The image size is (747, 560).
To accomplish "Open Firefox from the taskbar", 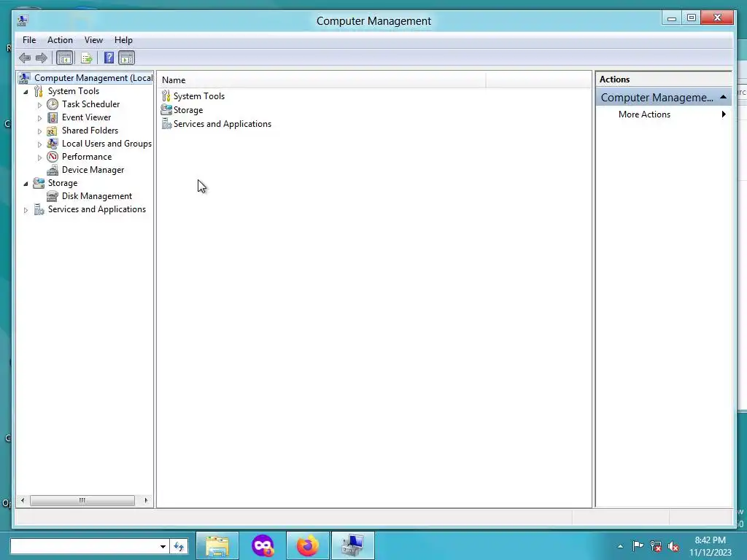I will click(308, 545).
